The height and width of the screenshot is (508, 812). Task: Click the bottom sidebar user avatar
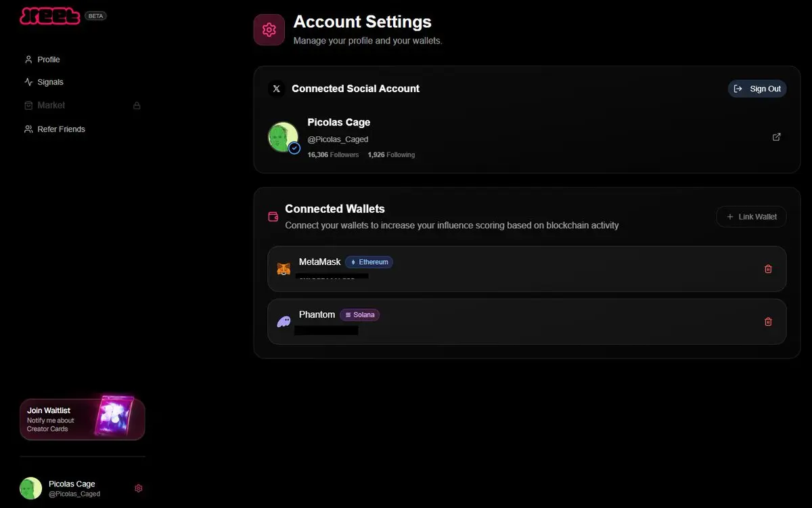coord(30,488)
